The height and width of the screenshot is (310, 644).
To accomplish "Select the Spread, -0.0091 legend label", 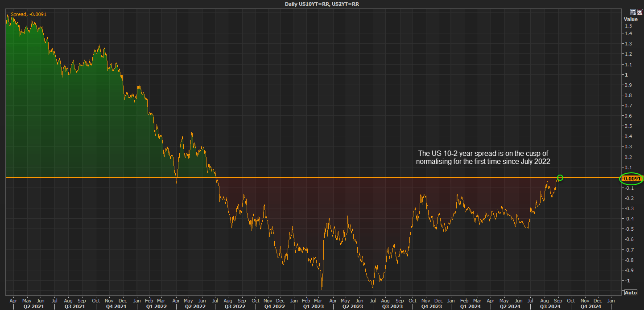I will [29, 14].
